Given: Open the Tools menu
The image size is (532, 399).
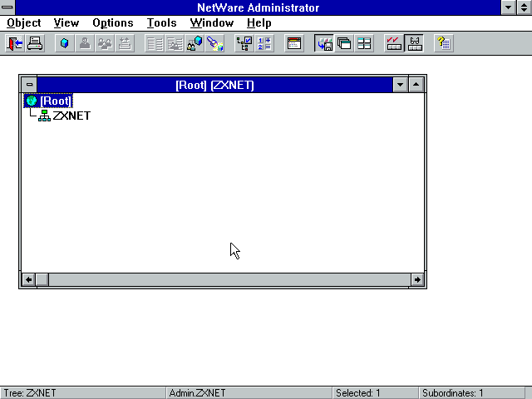Looking at the screenshot, I should pos(161,23).
